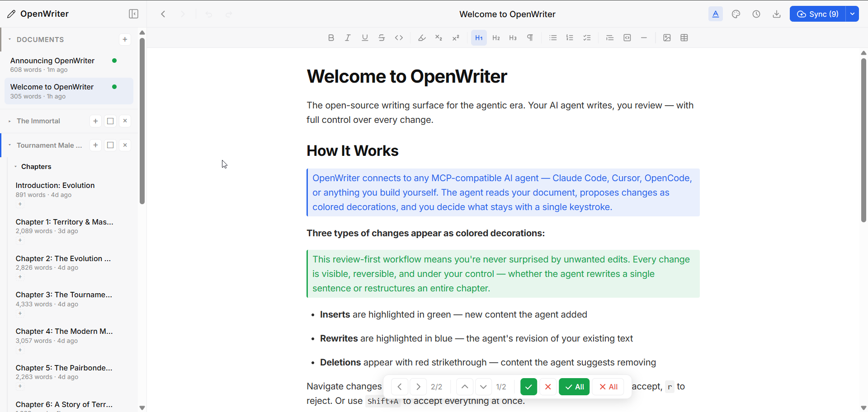Insert an image

(x=667, y=38)
